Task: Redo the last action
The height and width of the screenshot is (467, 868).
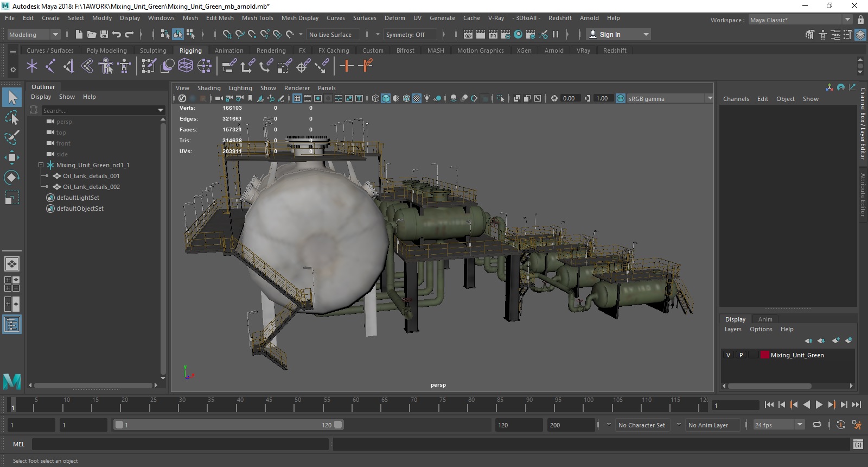Action: coord(129,34)
